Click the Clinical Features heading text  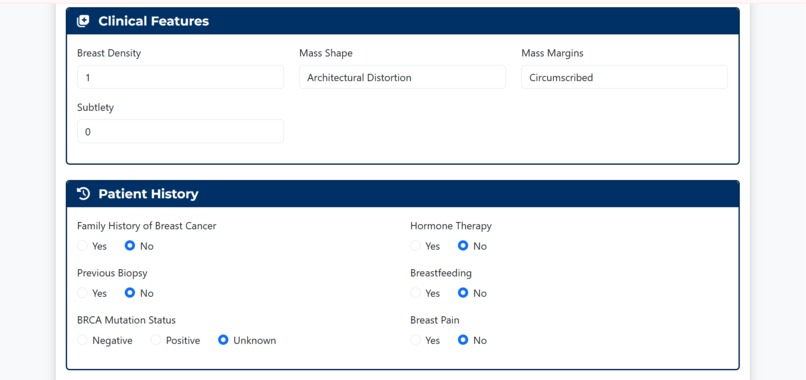click(154, 21)
